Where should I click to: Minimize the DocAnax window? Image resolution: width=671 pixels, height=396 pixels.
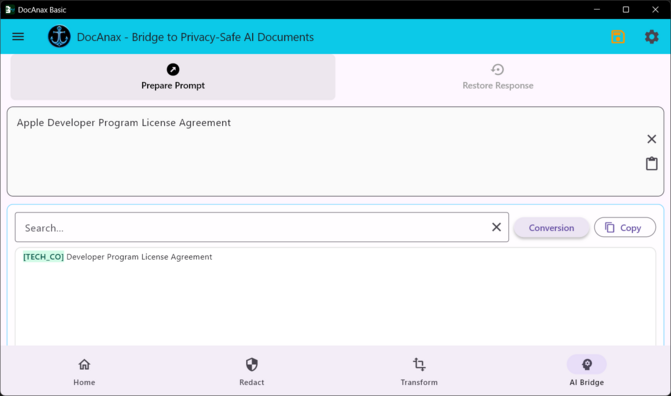[597, 9]
